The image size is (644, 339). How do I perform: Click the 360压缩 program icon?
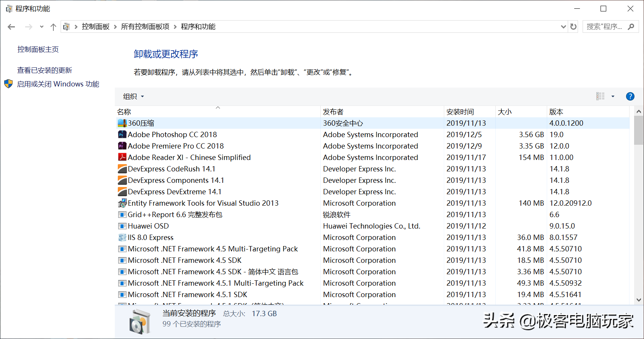pos(122,123)
